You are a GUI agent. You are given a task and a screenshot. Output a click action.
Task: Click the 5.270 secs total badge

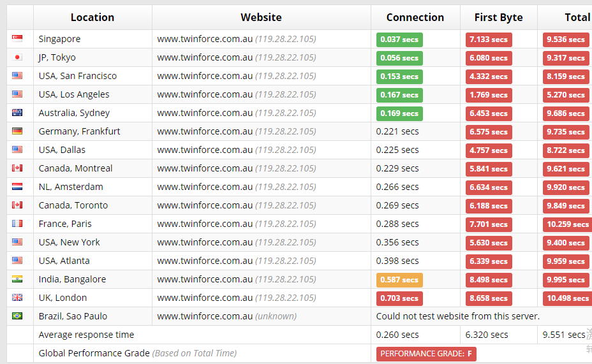click(x=566, y=95)
